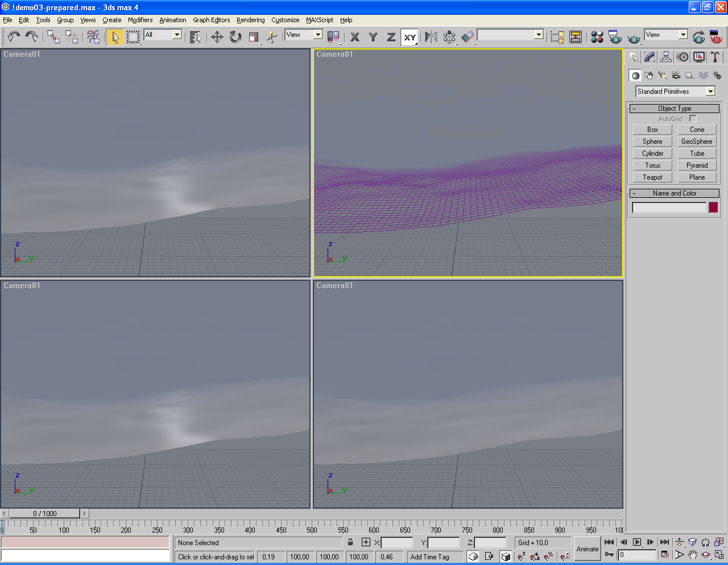
Task: Open the Material Editor (colored spheres icon)
Action: (597, 37)
